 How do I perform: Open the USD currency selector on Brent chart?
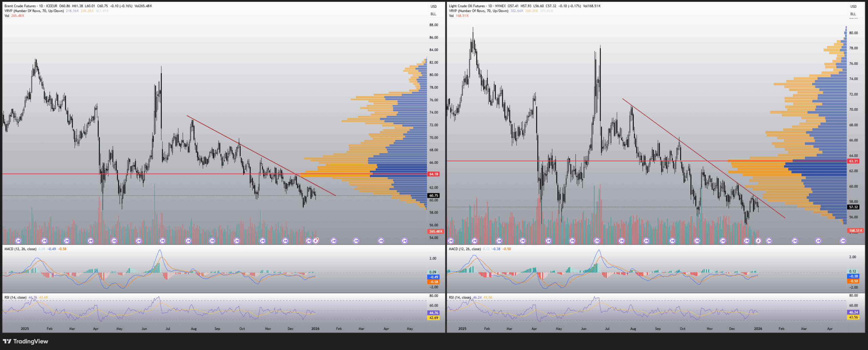pyautogui.click(x=433, y=6)
